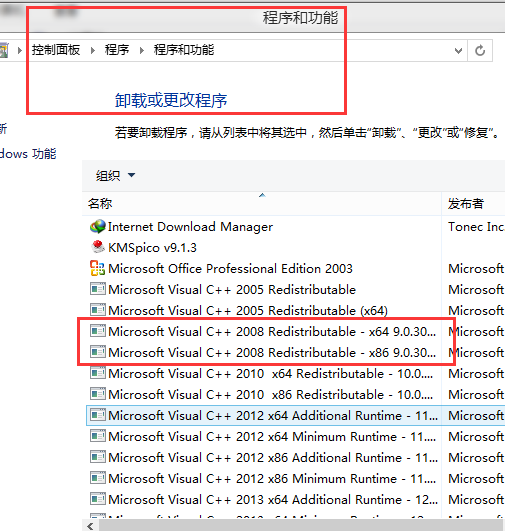Select Visual C++ 2010 x64 Redistributable text
The width and height of the screenshot is (505, 531).
tap(270, 374)
